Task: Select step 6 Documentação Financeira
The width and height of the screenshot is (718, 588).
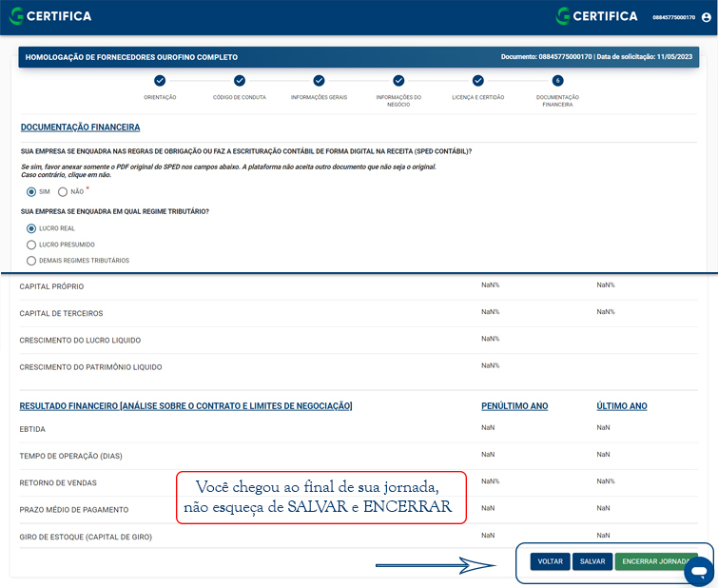Action: (x=557, y=81)
